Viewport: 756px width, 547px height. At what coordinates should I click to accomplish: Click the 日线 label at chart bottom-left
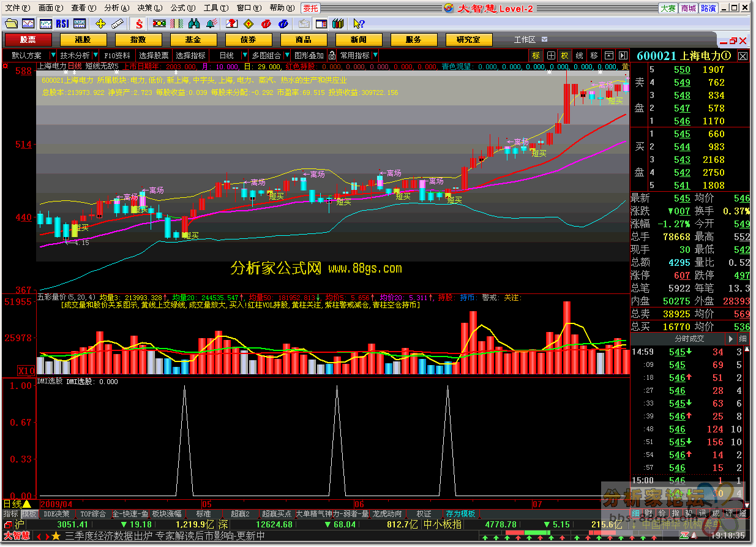click(x=12, y=504)
